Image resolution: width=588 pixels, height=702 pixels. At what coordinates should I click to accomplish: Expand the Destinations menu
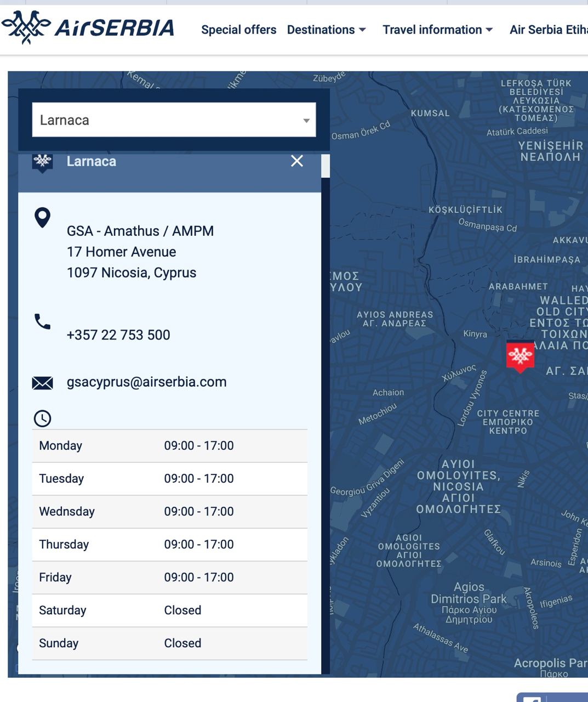point(326,30)
